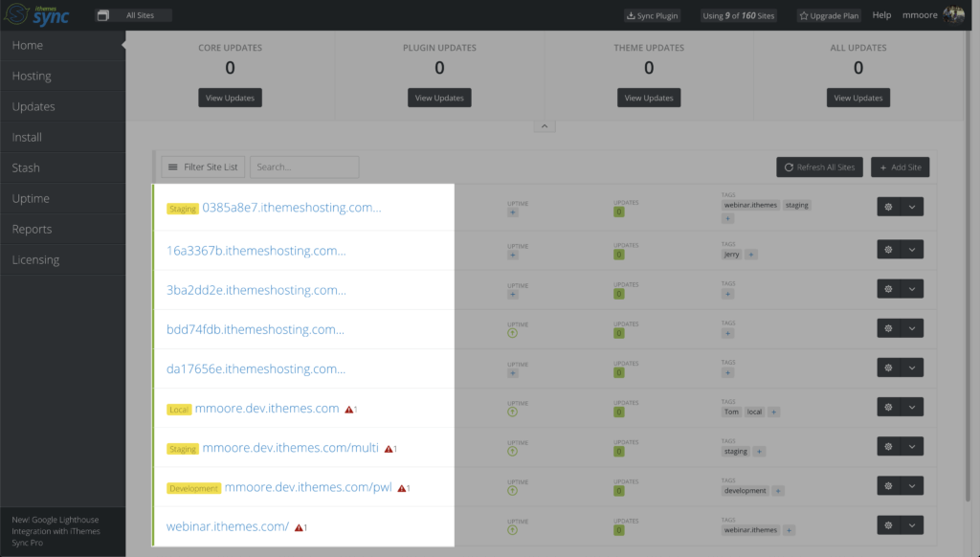Add uptime monitoring for the da17656e site
This screenshot has height=557, width=980.
513,373
